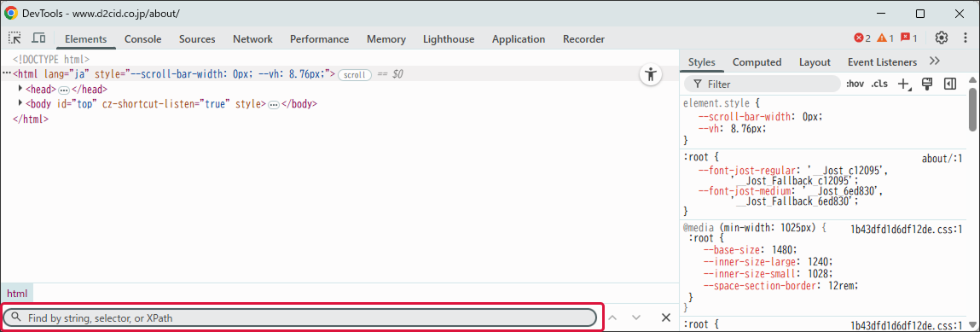Click the issues counter showing 1
This screenshot has width=980, height=332.
[x=908, y=38]
